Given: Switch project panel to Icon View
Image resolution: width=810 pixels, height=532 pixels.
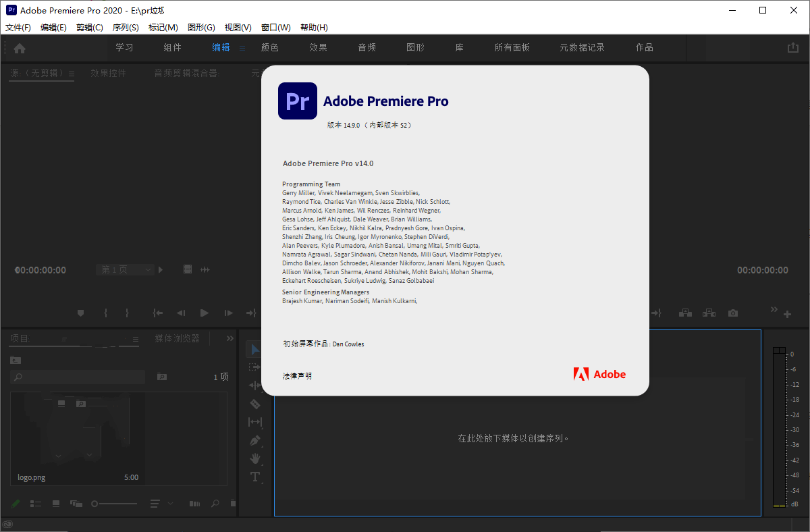Looking at the screenshot, I should [x=56, y=504].
